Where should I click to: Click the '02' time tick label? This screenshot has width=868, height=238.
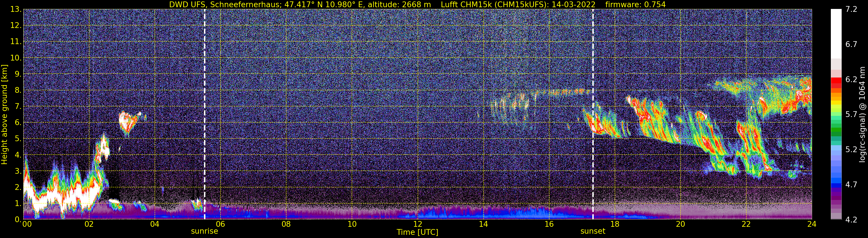tap(89, 224)
